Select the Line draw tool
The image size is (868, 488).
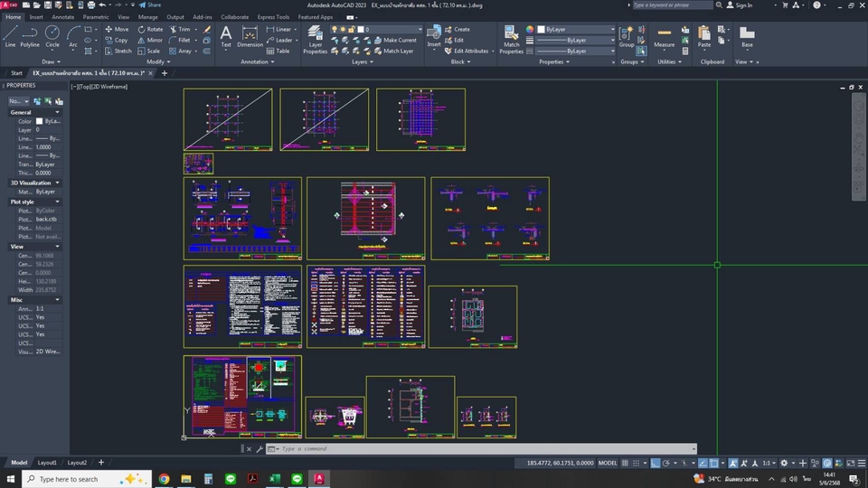(x=10, y=36)
